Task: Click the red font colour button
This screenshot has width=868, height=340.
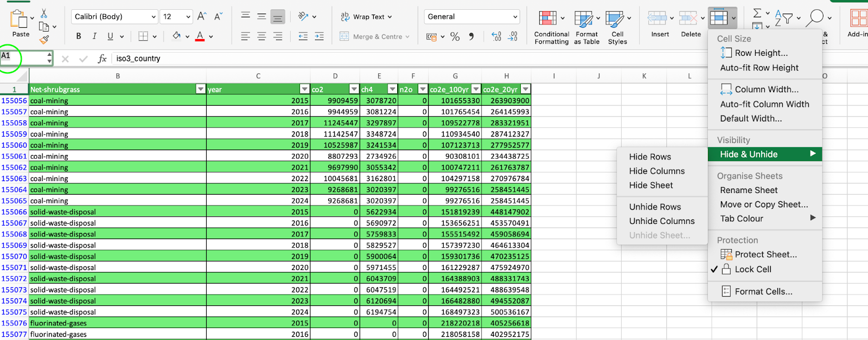Action: 200,36
